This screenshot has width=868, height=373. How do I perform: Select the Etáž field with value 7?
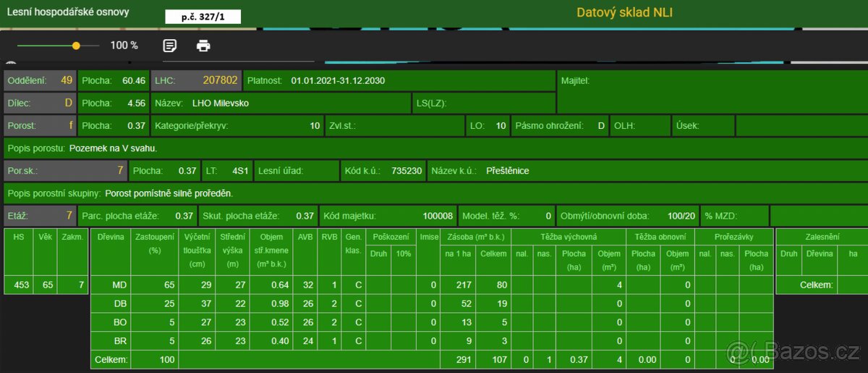[40, 216]
